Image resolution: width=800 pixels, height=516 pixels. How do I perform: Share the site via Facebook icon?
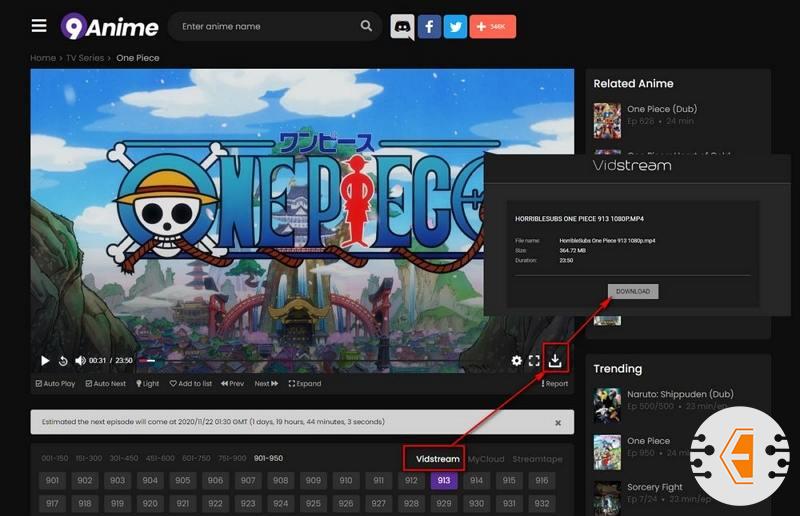click(x=430, y=27)
